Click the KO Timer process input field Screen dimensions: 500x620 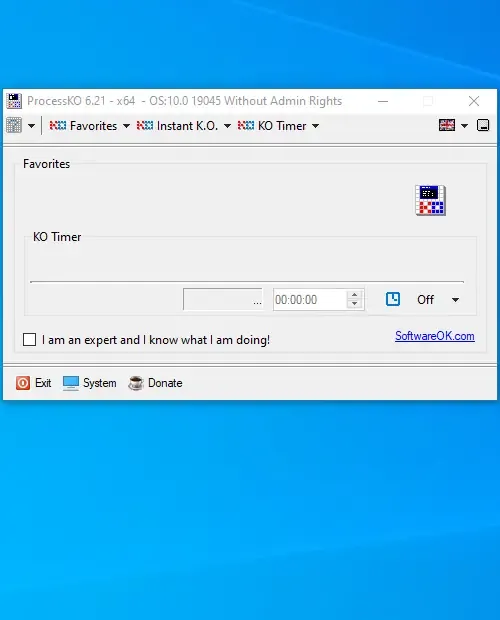(x=223, y=299)
